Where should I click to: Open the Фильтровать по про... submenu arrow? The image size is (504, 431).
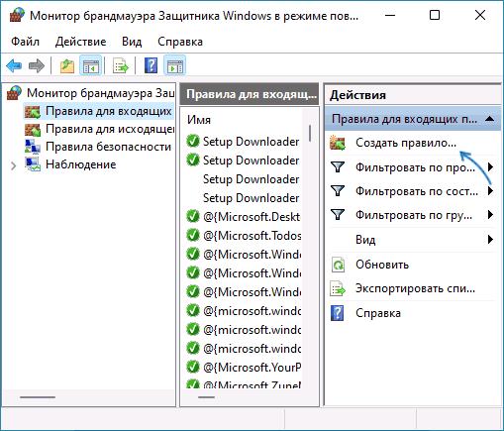[490, 167]
